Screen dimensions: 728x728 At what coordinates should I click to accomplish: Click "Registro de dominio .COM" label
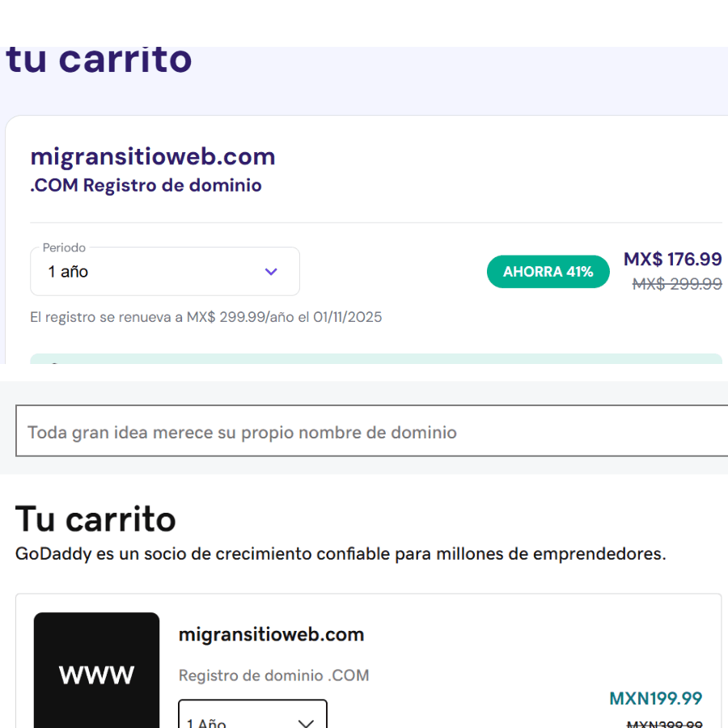(273, 675)
